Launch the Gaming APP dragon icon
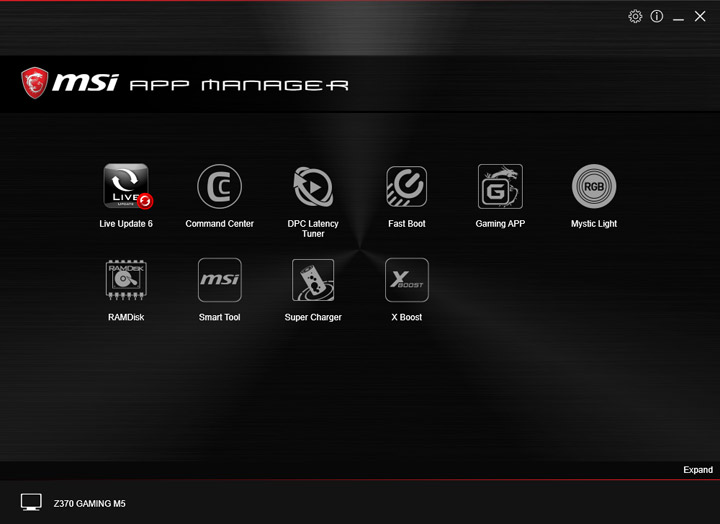This screenshot has width=720, height=524. tap(500, 186)
